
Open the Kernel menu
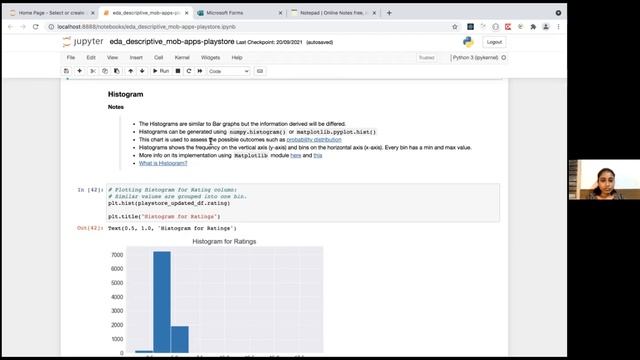pos(182,58)
